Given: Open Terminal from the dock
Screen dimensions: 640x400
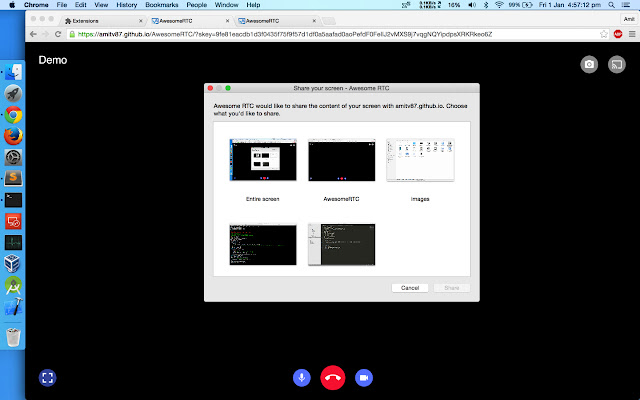Looking at the screenshot, I should (13, 200).
